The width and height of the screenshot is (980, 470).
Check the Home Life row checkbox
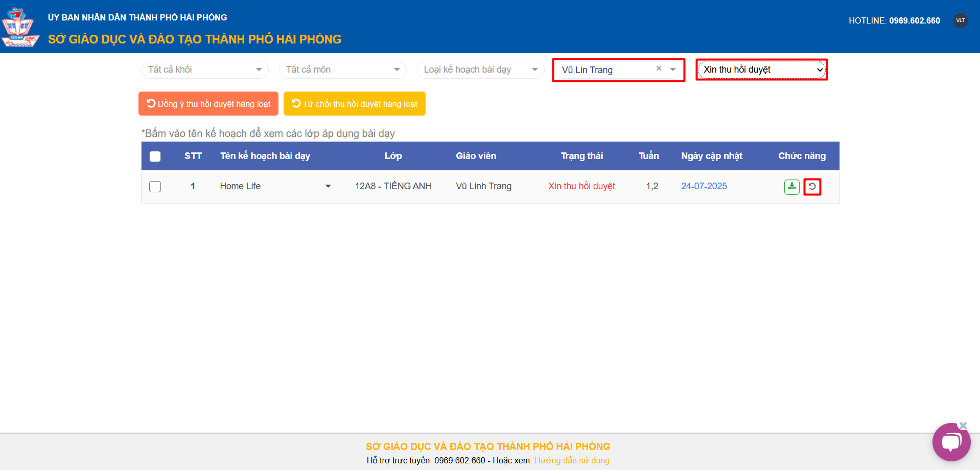coord(155,187)
